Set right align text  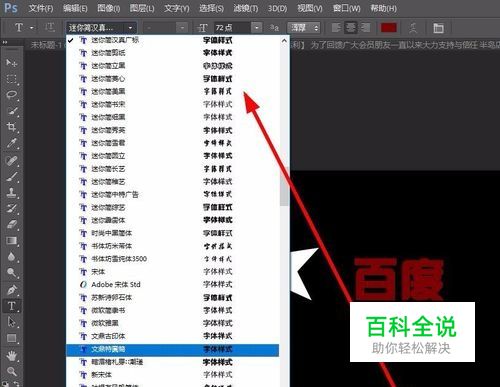coord(366,28)
